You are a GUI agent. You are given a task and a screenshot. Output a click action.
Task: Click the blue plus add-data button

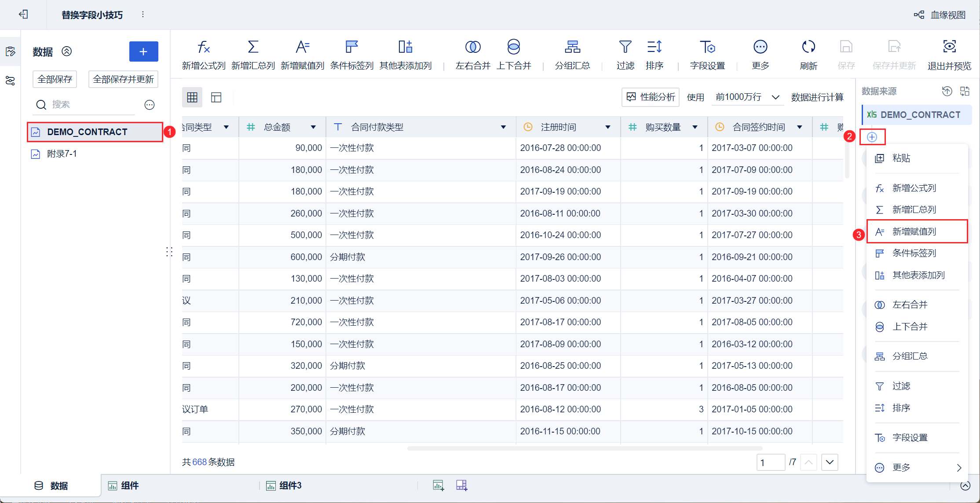tap(143, 52)
